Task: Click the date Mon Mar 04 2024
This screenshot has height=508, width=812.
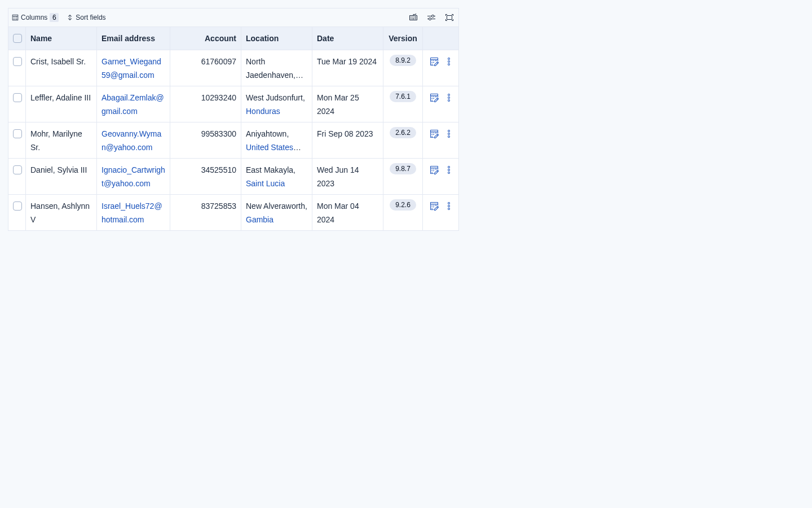Action: click(338, 213)
